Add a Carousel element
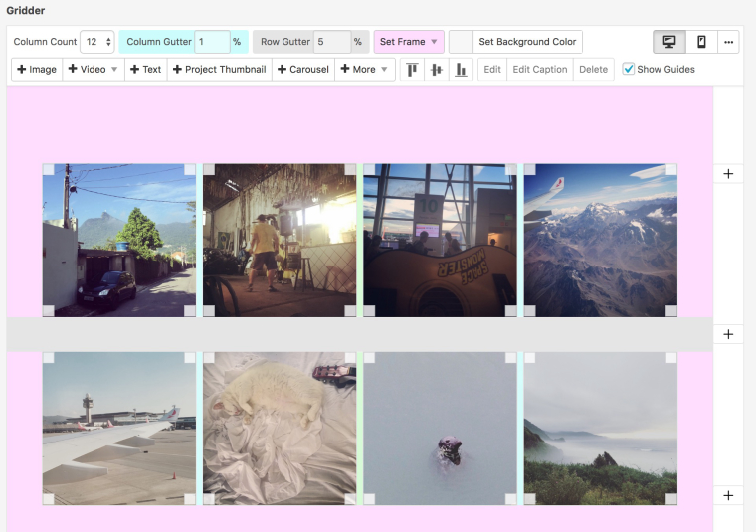Image resolution: width=756 pixels, height=532 pixels. click(x=302, y=70)
